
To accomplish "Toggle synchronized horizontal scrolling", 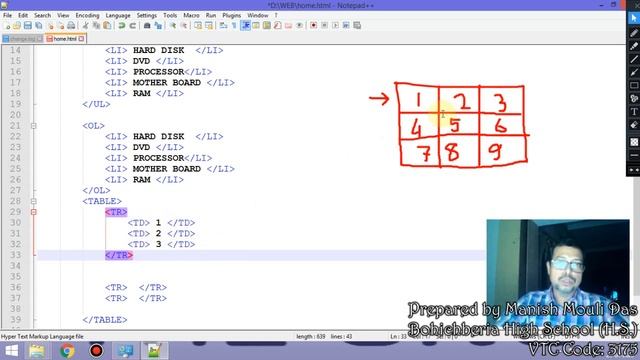I will pyautogui.click(x=209, y=25).
